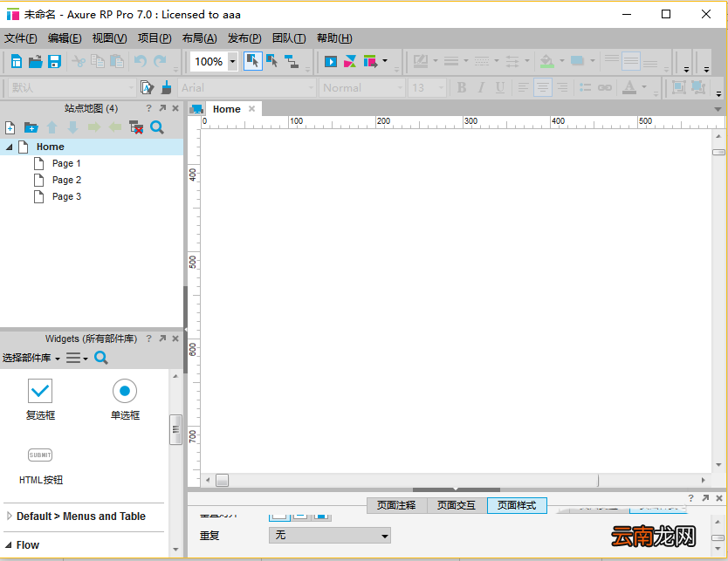
Task: Toggle bold formatting
Action: (x=462, y=87)
